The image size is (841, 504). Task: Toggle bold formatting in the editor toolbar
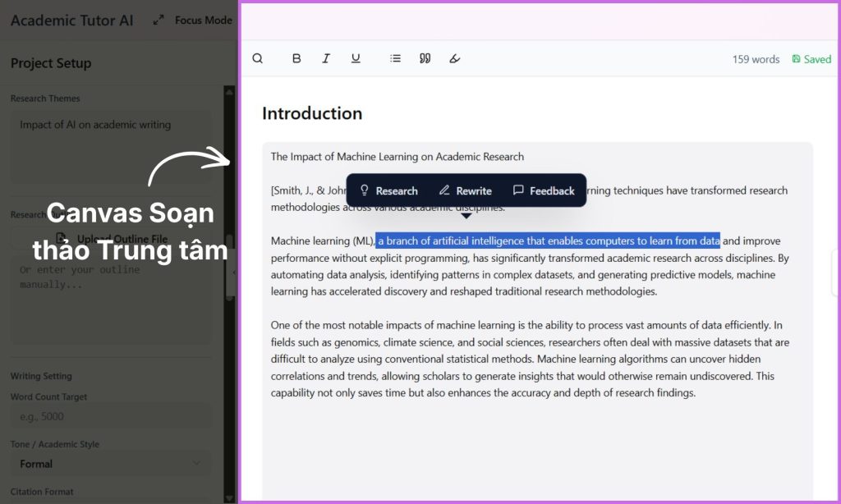click(x=296, y=58)
